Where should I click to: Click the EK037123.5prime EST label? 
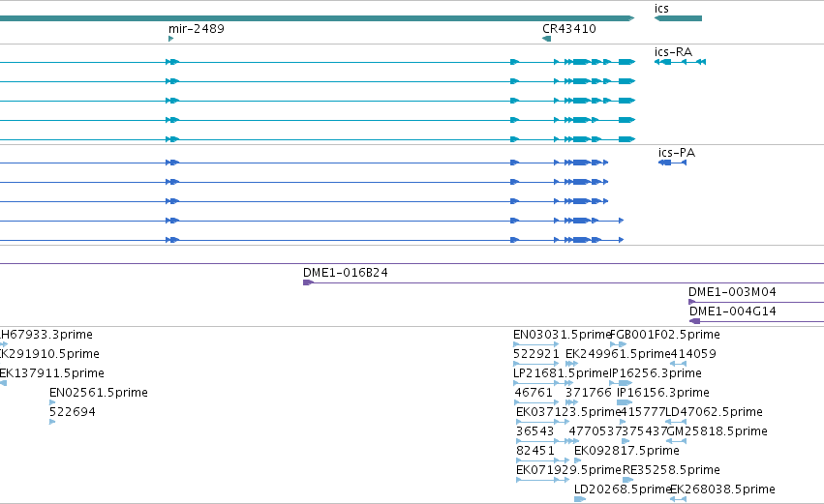[568, 412]
